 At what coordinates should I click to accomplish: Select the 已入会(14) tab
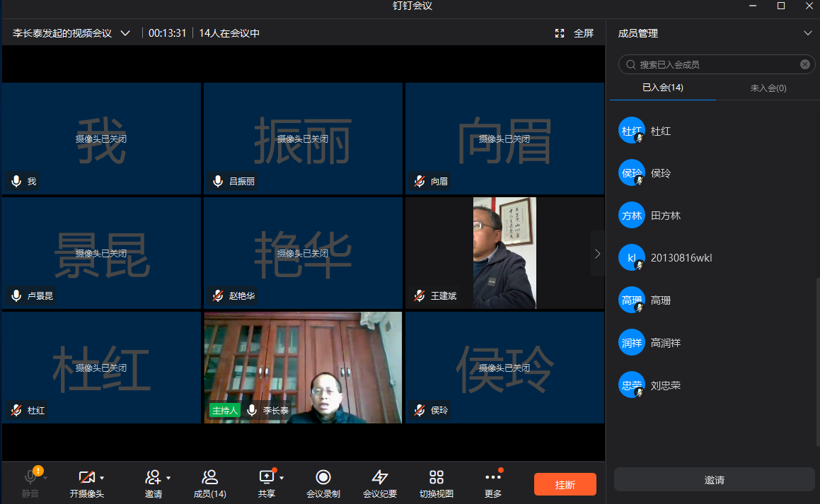(662, 88)
